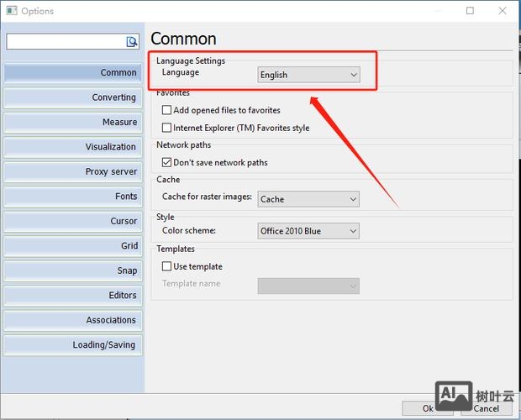Select the Fonts category
This screenshot has width=521, height=420.
(x=72, y=197)
